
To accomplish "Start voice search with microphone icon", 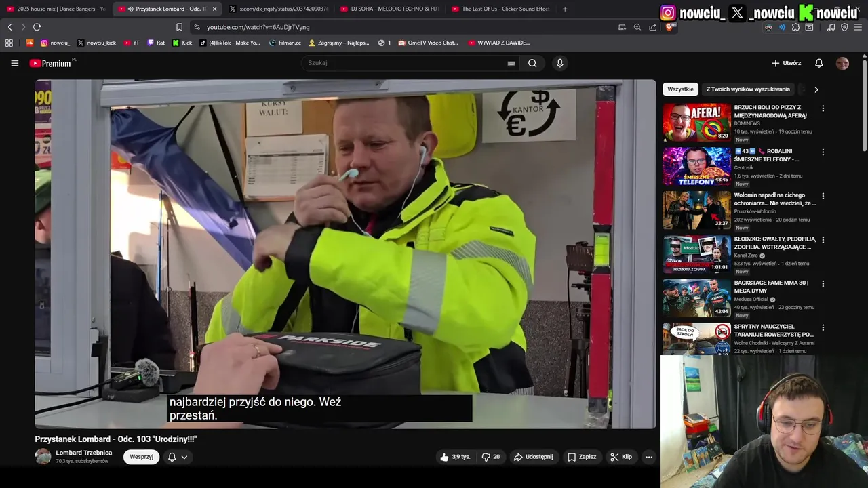I will point(559,63).
